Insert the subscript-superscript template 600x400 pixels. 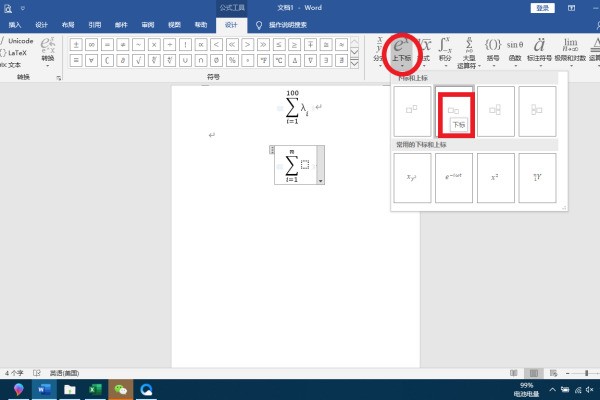click(496, 110)
